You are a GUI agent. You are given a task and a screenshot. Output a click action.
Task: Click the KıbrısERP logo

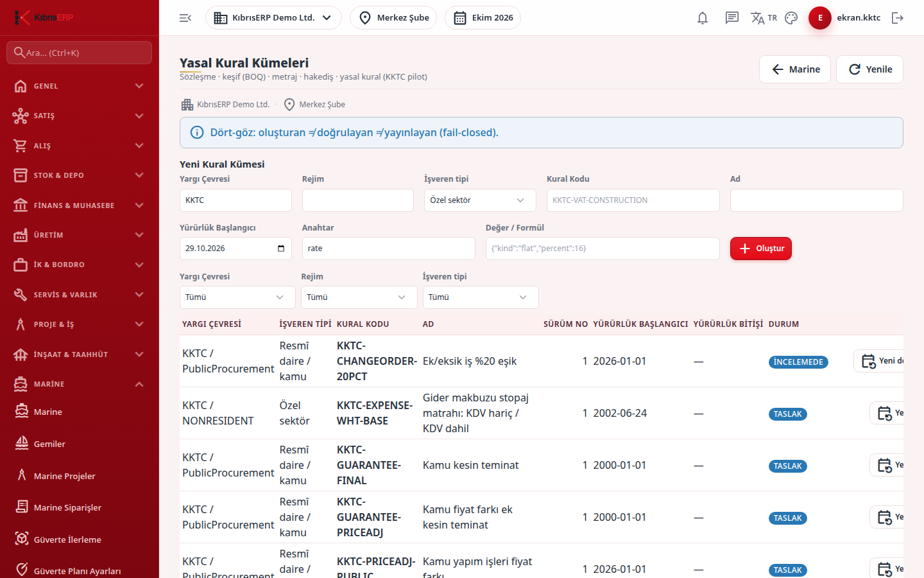(44, 17)
